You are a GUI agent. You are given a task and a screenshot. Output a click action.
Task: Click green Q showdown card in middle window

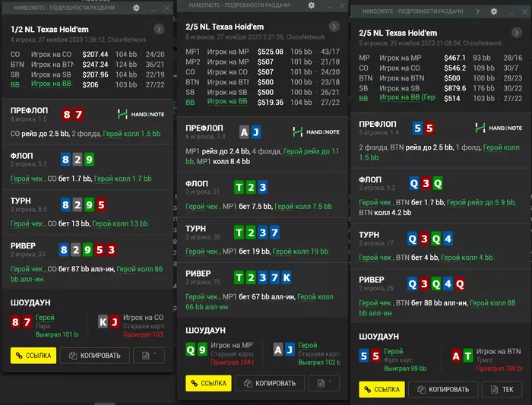click(x=191, y=350)
